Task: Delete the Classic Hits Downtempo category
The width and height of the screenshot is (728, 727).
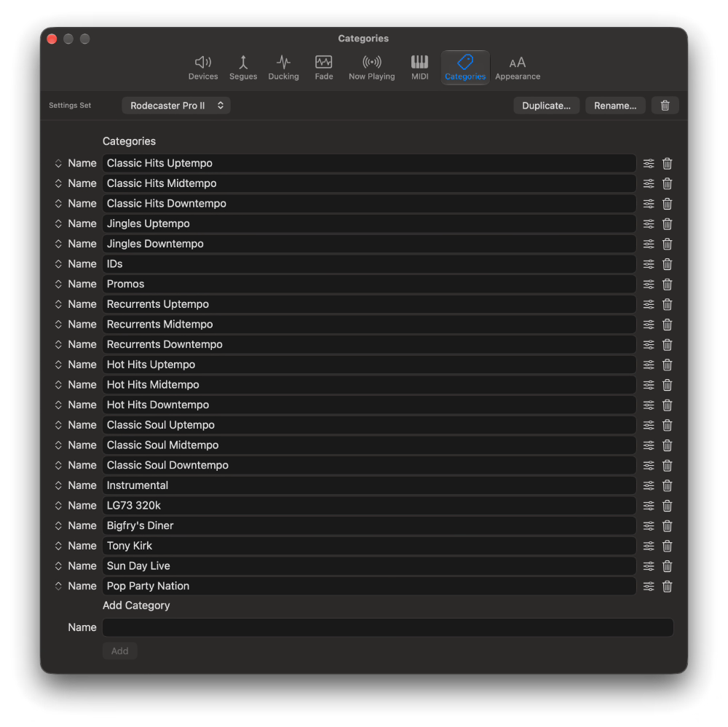Action: point(667,204)
